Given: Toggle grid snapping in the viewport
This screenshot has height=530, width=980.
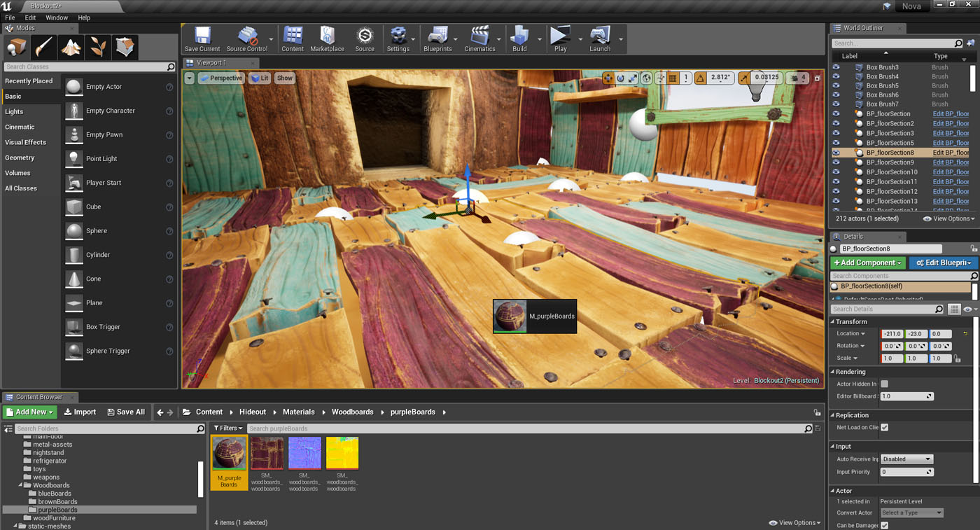Looking at the screenshot, I should click(673, 78).
